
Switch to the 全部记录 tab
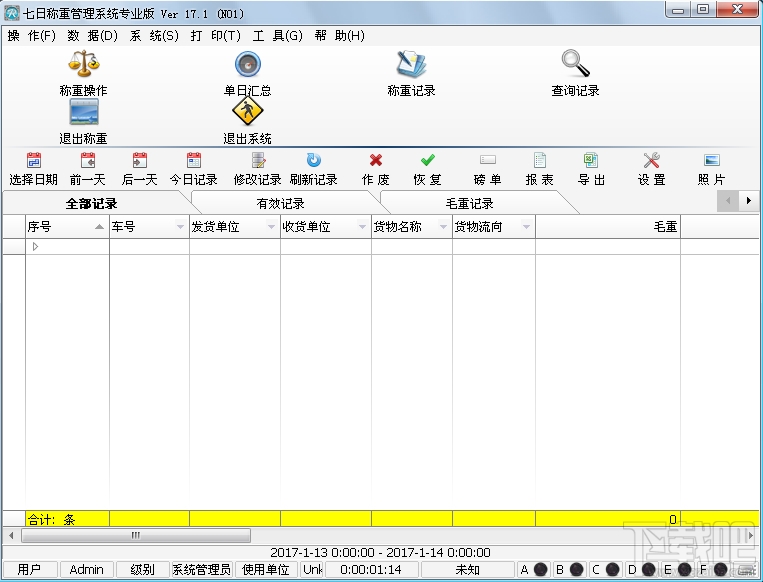point(91,203)
